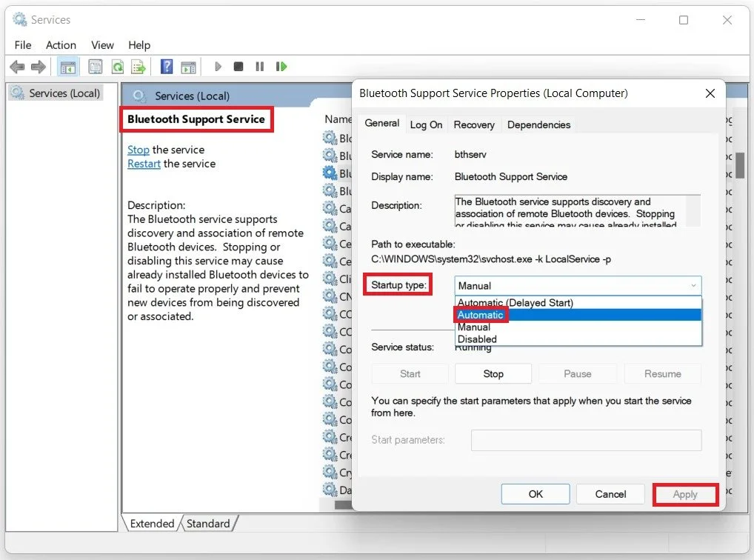The width and height of the screenshot is (754, 560).
Task: Open the Help menu
Action: pos(139,45)
